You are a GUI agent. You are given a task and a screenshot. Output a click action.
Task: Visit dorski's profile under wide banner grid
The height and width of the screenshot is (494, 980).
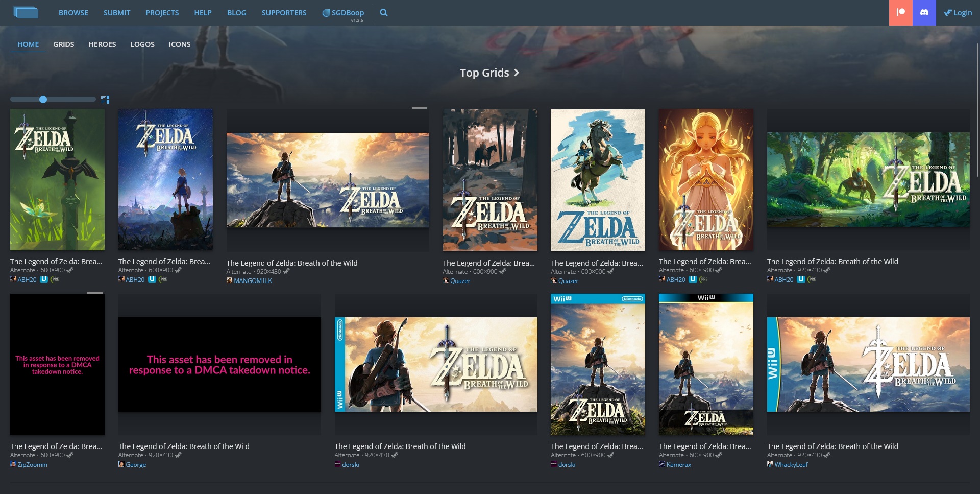click(x=350, y=464)
